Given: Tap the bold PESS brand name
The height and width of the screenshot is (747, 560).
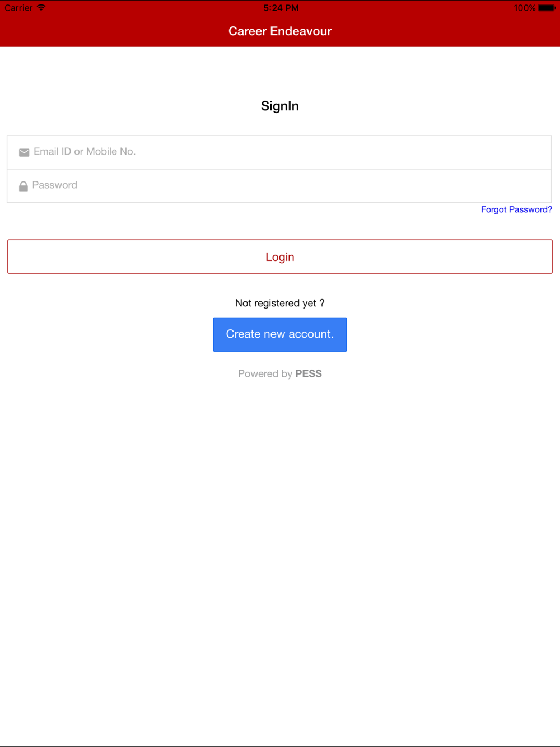Looking at the screenshot, I should pyautogui.click(x=309, y=373).
